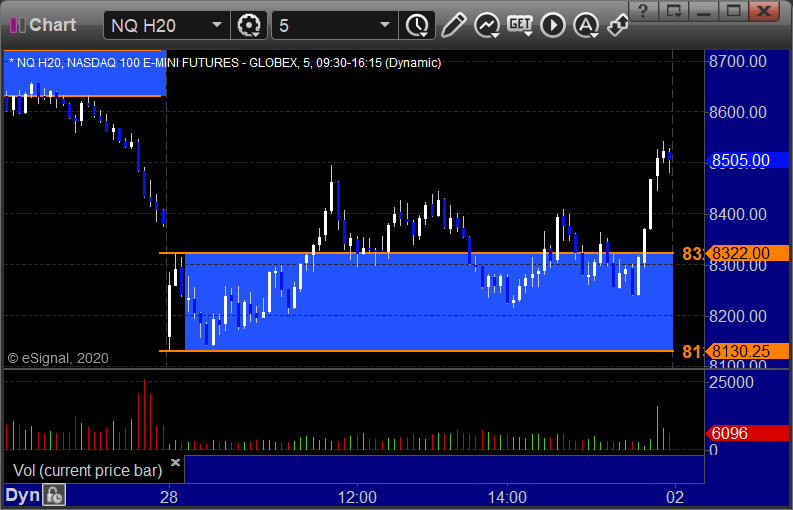Click the 25000 volume axis label
This screenshot has width=793, height=510.
pyautogui.click(x=731, y=382)
